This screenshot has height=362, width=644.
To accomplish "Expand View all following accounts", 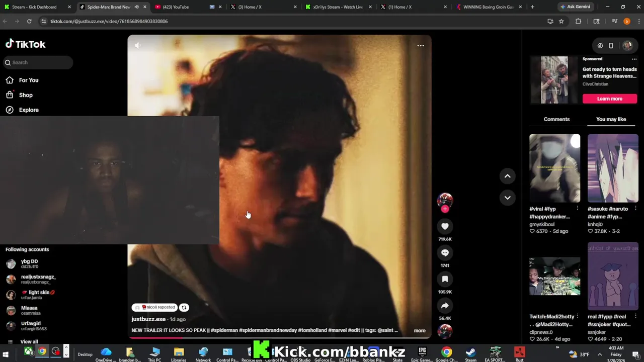I will (x=29, y=341).
